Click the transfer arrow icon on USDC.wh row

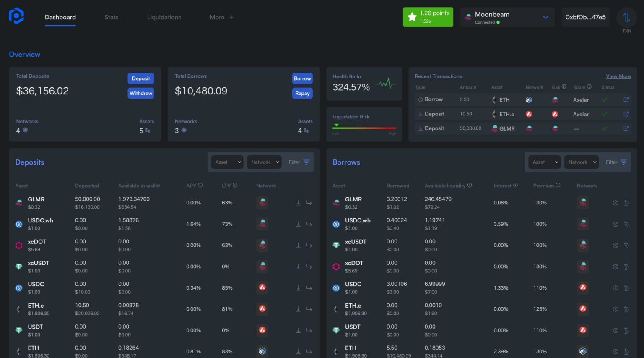[309, 224]
